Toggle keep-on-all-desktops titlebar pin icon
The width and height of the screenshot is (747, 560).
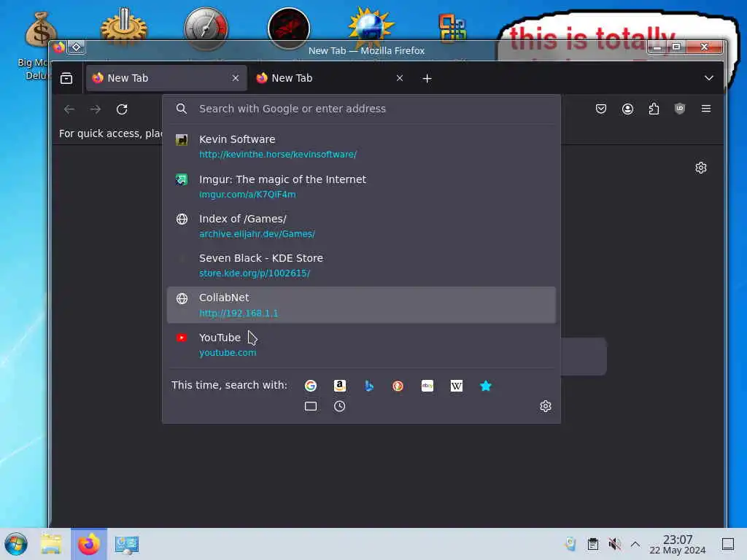[x=76, y=47]
